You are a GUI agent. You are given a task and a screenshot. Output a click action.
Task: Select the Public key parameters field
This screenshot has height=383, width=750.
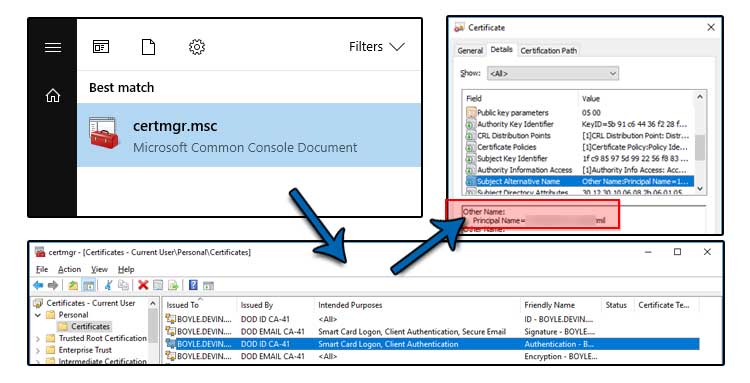(579, 113)
